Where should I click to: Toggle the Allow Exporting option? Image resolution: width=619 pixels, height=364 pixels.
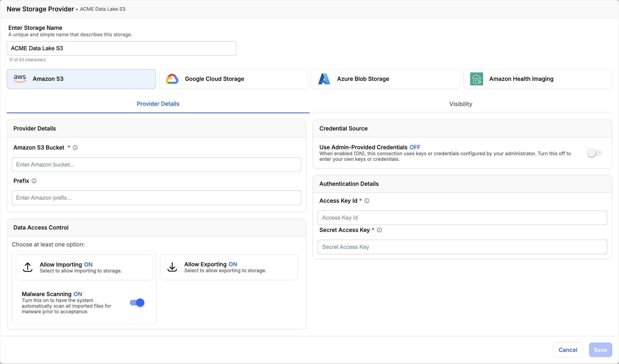point(229,267)
